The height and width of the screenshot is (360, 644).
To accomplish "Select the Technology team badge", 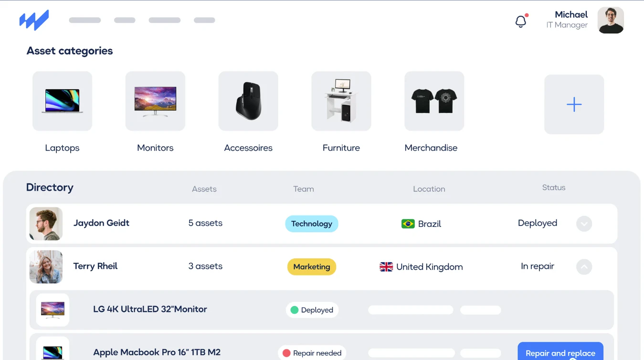I will tap(311, 224).
